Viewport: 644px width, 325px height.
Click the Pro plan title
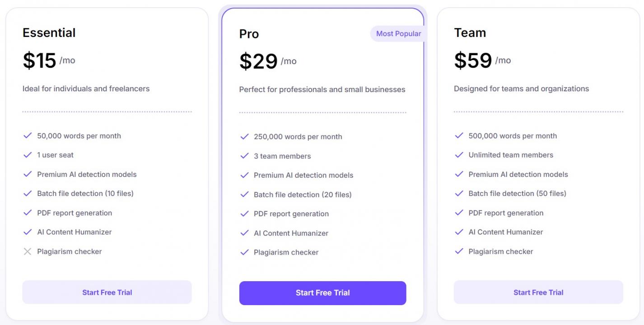[249, 34]
